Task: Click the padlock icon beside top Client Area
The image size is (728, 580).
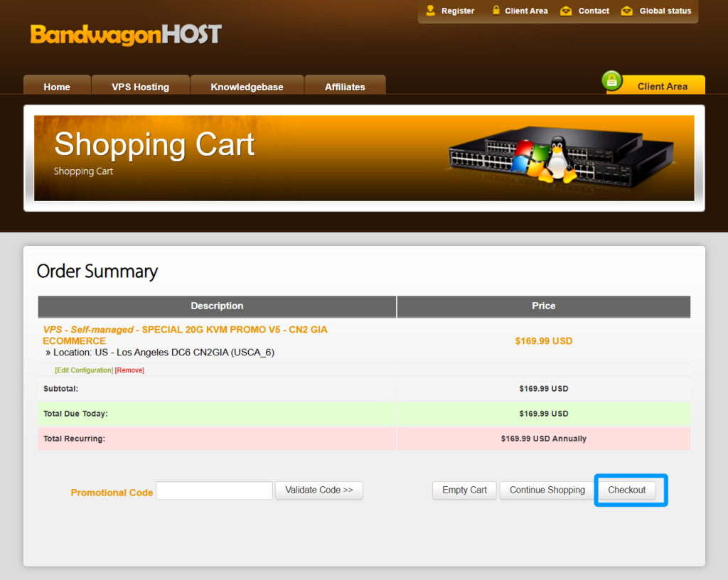Action: 496,11
